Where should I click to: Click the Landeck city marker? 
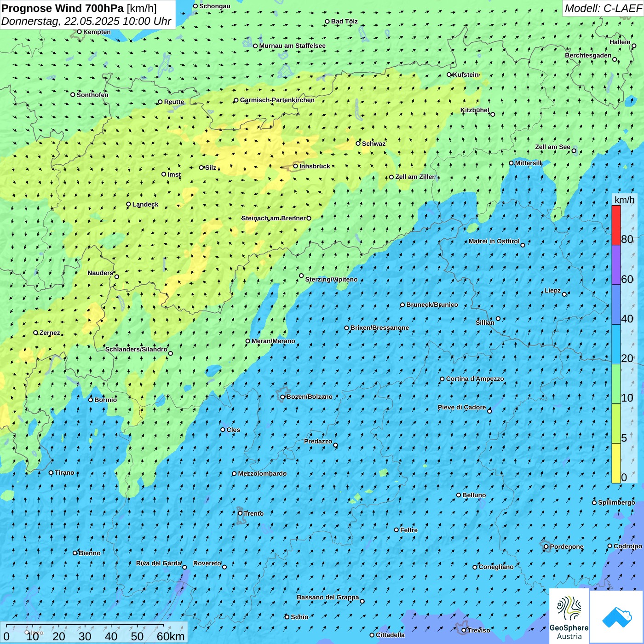[129, 204]
